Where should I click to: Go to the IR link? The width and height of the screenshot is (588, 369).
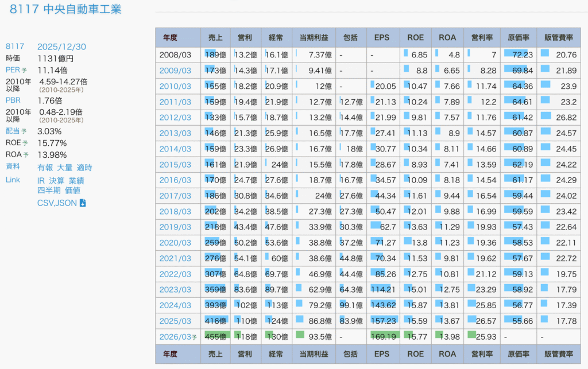(41, 181)
